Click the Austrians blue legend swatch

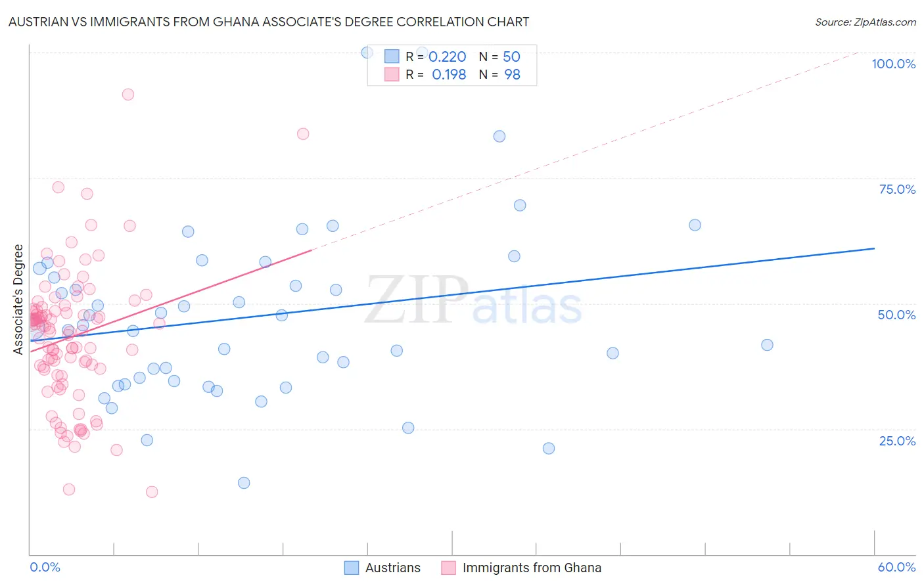(x=352, y=568)
